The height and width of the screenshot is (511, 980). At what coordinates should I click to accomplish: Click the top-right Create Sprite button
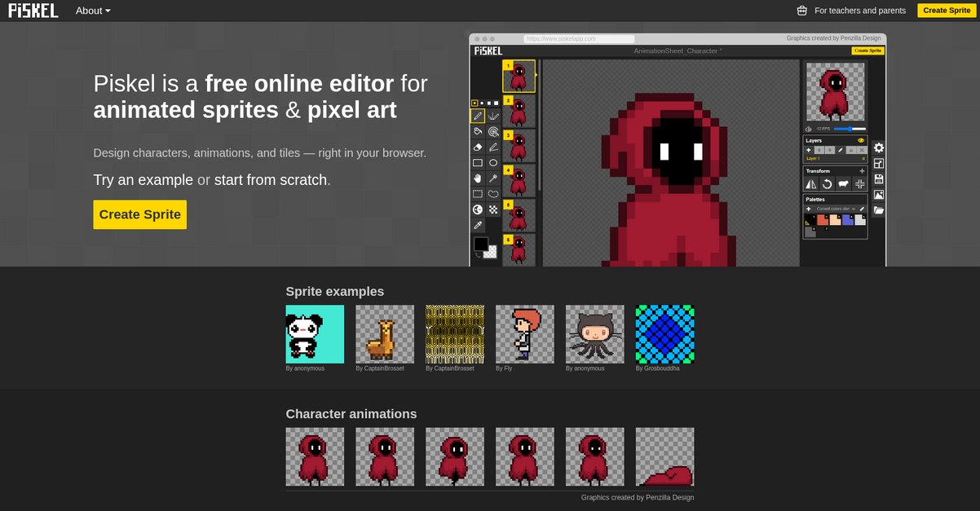pyautogui.click(x=947, y=11)
